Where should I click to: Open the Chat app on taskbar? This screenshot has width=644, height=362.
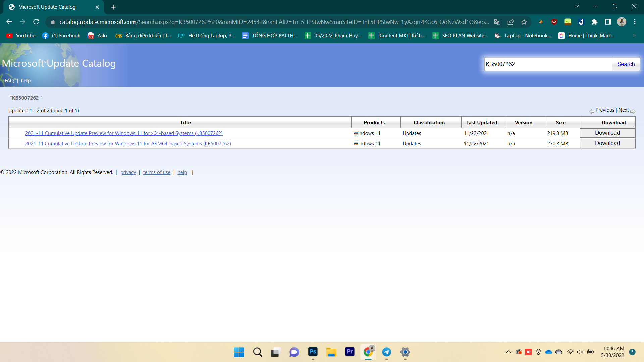click(294, 352)
